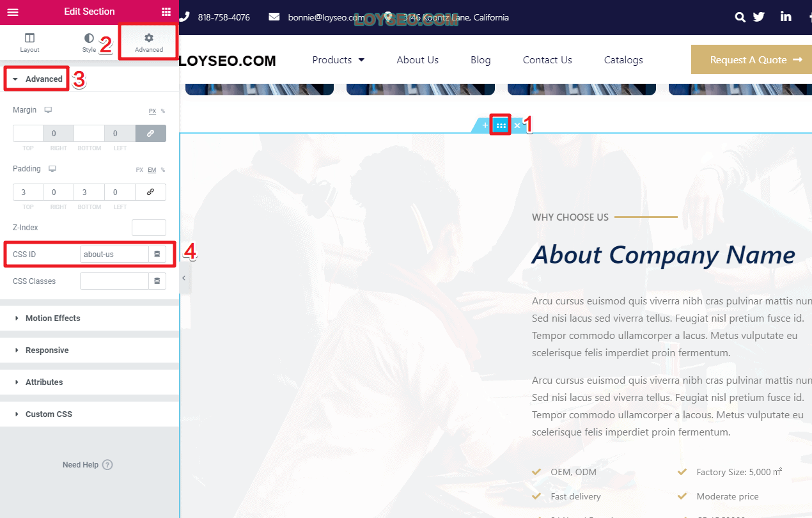Toggle the Padding link values button
Image resolution: width=812 pixels, height=518 pixels.
[151, 192]
